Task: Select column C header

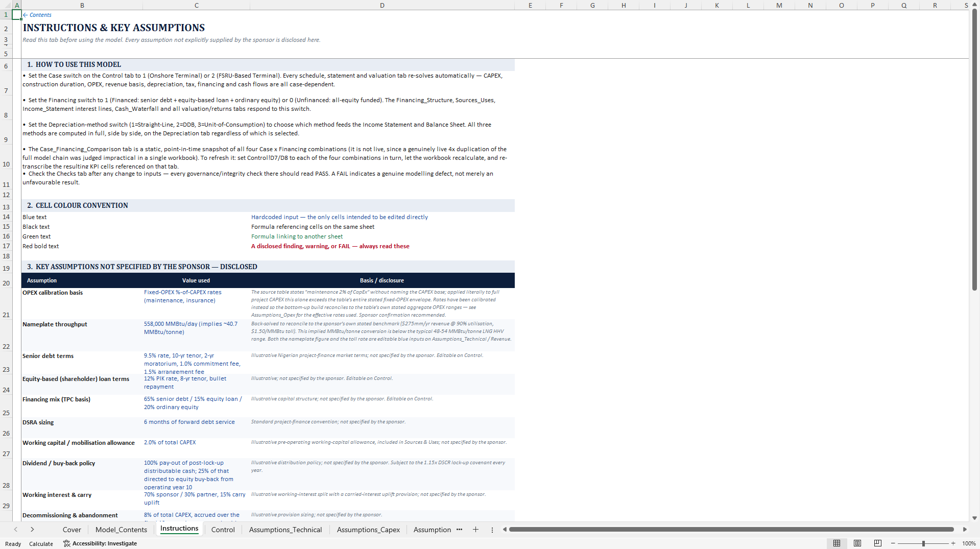Action: 197,5
